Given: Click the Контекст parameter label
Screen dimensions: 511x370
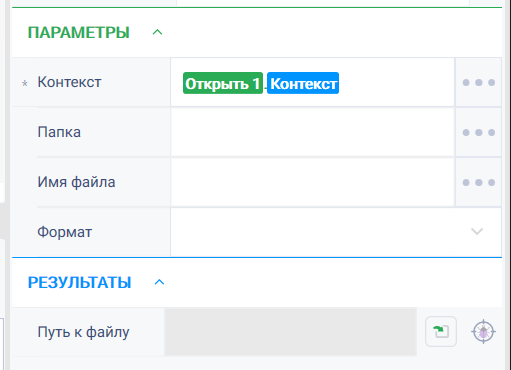Looking at the screenshot, I should pos(69,82).
